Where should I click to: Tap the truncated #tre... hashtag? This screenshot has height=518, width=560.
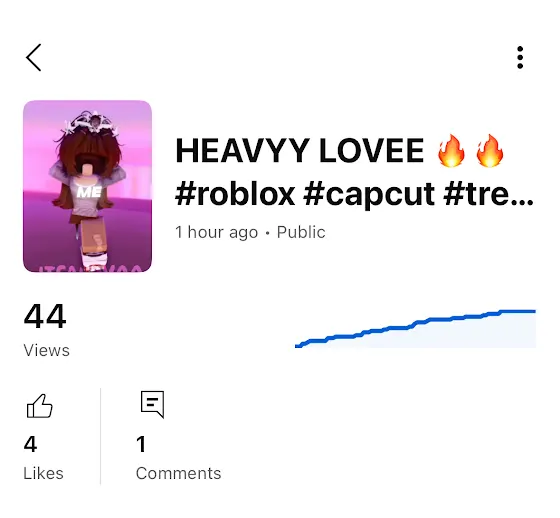489,195
